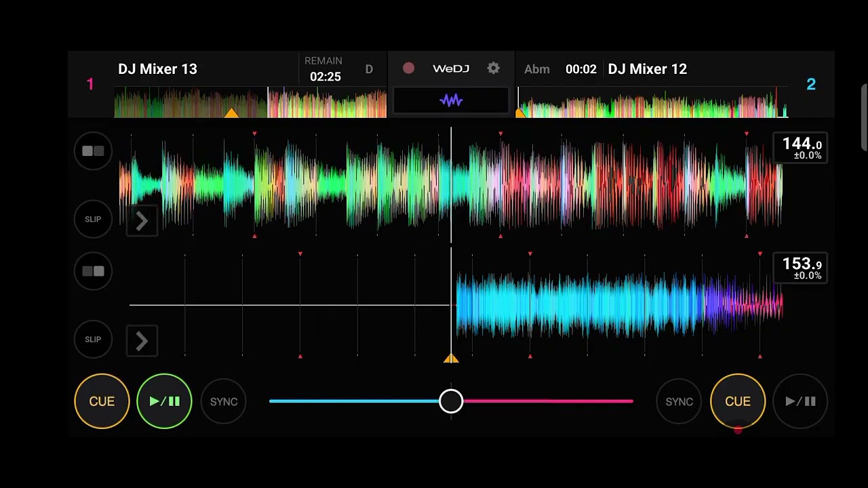
Task: Seek in the DJ Mixer 13 overview waveform
Action: 250,102
